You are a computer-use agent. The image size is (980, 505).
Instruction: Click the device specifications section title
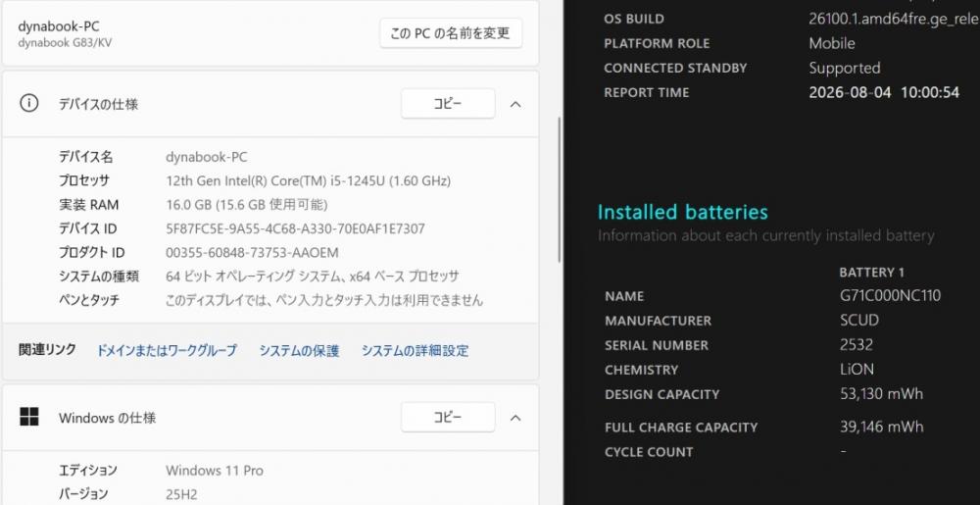point(99,104)
